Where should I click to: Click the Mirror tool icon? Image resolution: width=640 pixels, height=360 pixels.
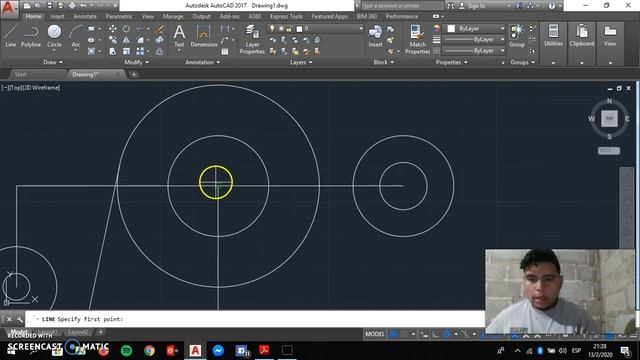tap(126, 40)
